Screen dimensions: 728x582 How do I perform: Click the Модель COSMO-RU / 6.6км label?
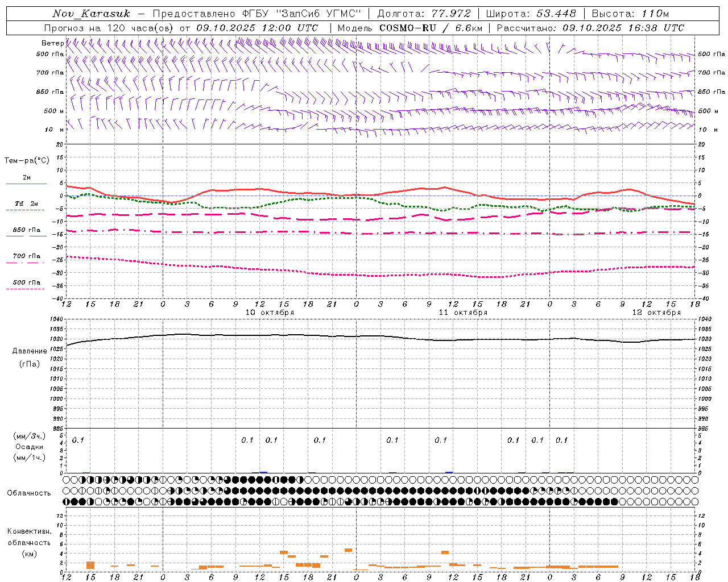coord(410,28)
